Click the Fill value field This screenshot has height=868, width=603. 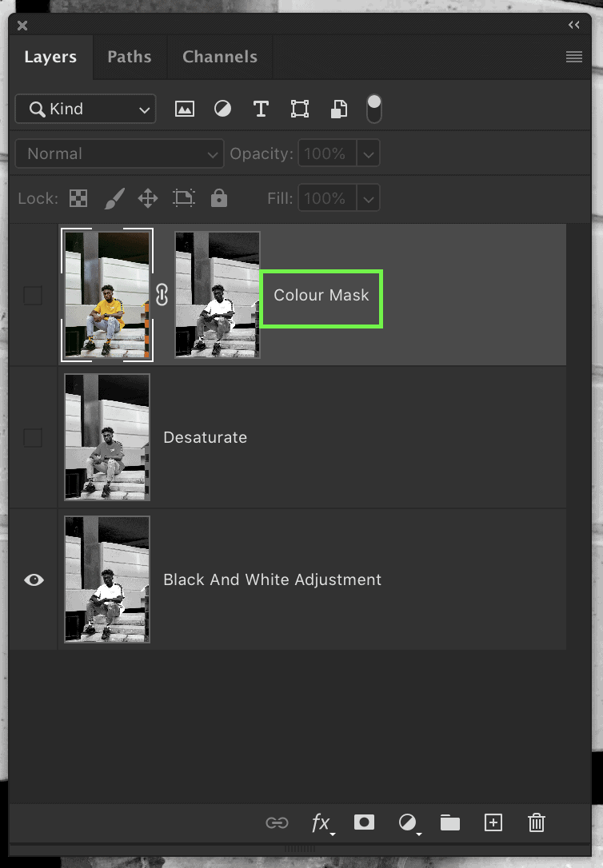[x=327, y=198]
